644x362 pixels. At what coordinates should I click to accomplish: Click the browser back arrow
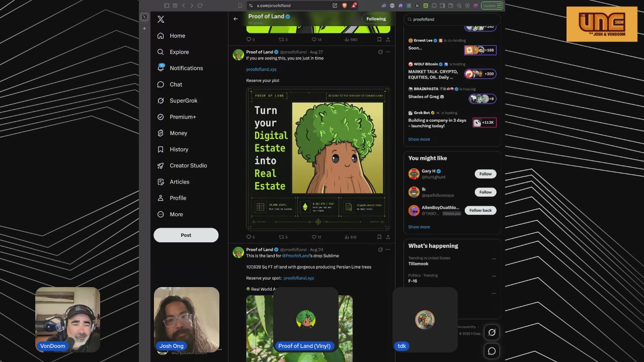(183, 6)
